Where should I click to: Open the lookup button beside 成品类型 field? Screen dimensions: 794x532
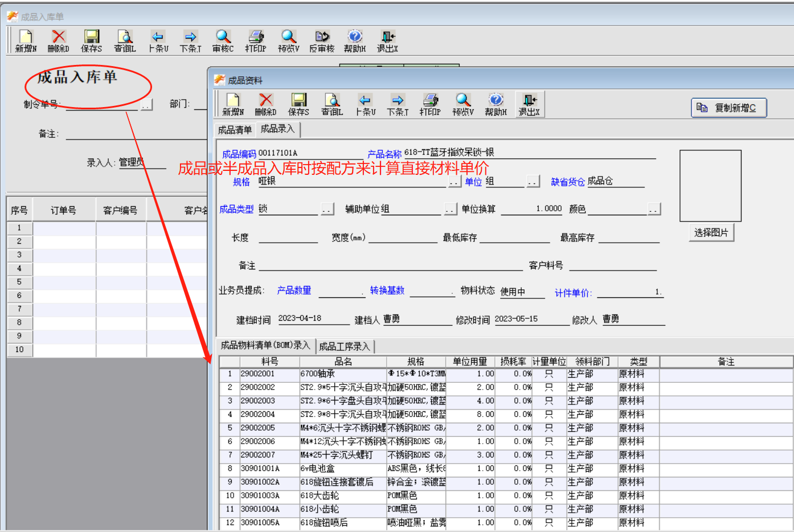[327, 210]
